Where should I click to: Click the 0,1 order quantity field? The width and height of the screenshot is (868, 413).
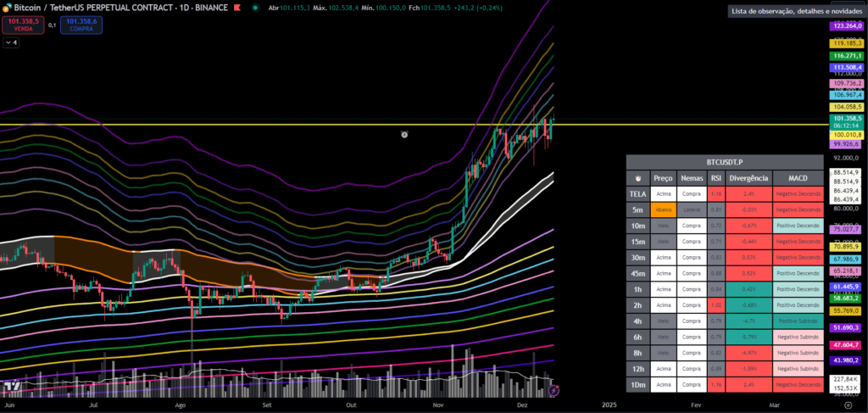[52, 25]
